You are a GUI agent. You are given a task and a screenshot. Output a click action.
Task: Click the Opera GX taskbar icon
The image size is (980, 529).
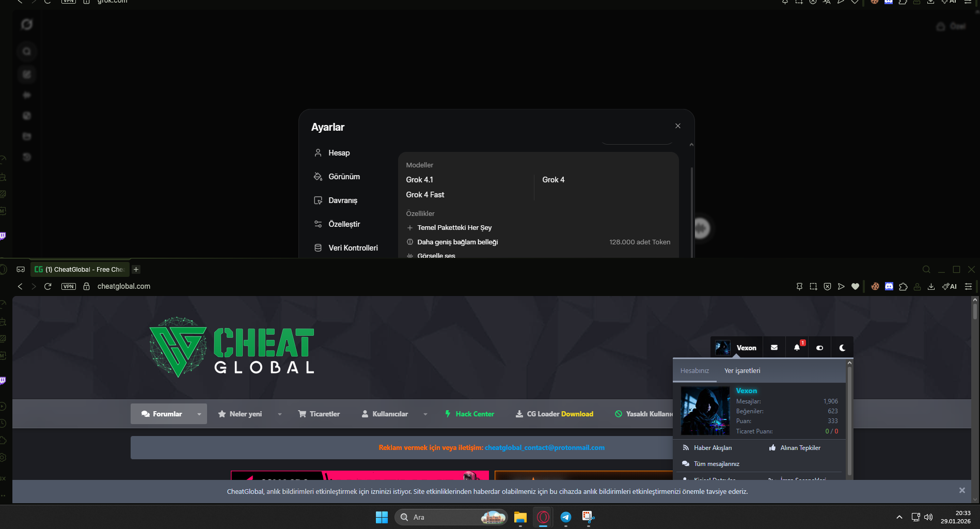[543, 517]
